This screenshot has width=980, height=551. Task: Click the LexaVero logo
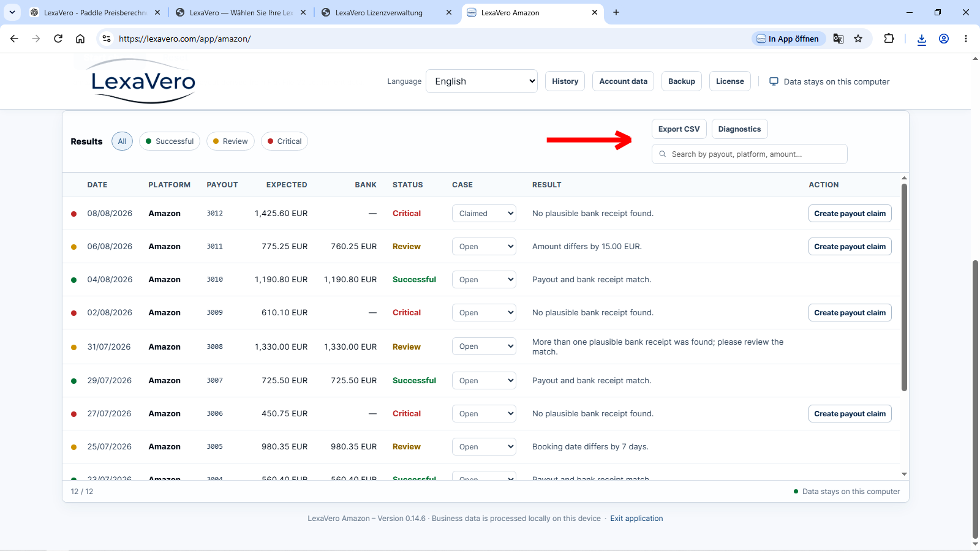pos(142,81)
